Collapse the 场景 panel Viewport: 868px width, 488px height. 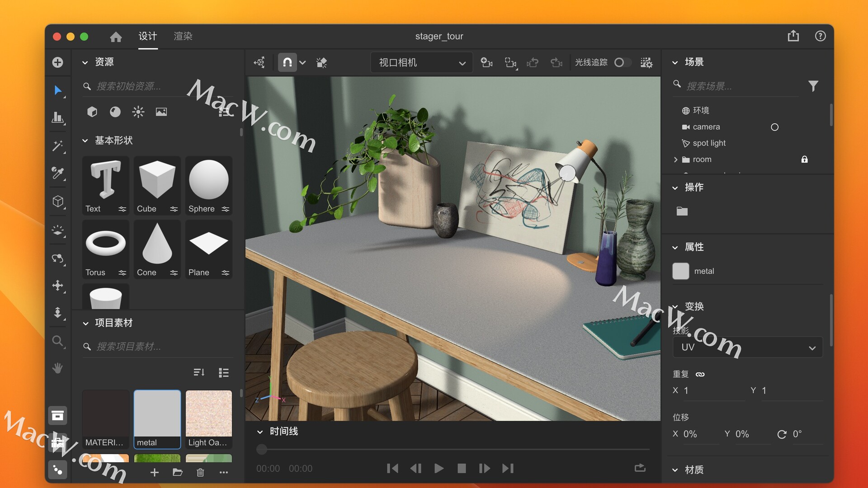pos(675,62)
